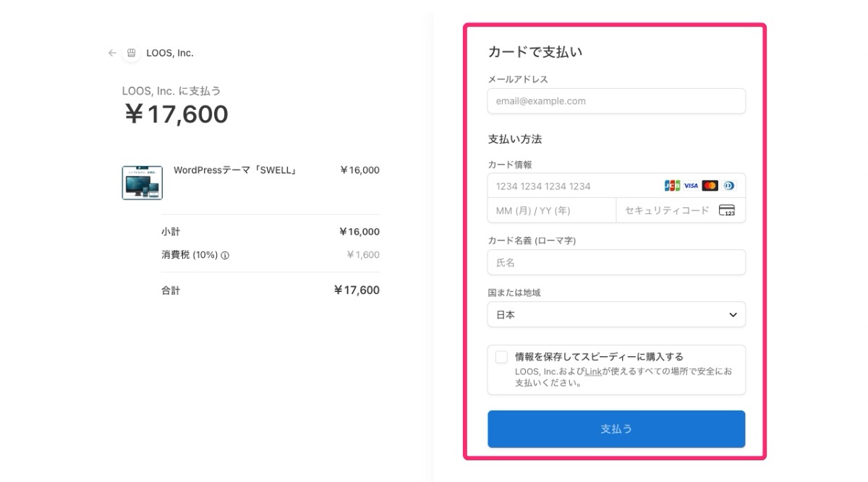Click the email address input field
This screenshot has width=868, height=482.
click(x=616, y=101)
